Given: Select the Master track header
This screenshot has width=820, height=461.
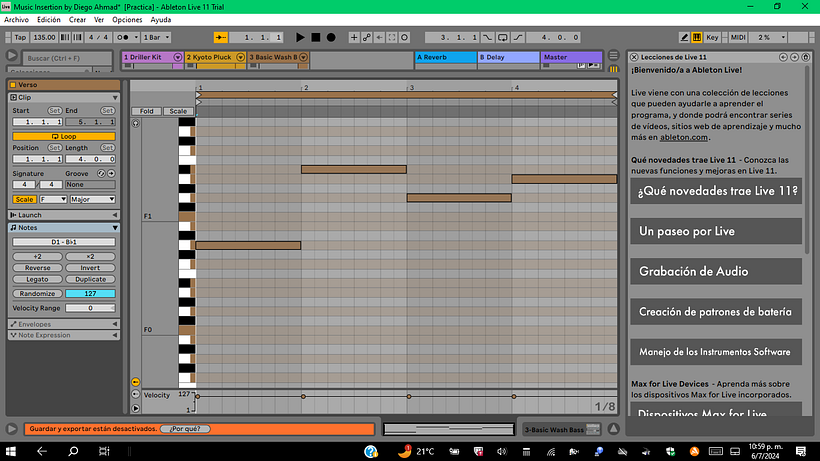Looking at the screenshot, I should tap(571, 57).
